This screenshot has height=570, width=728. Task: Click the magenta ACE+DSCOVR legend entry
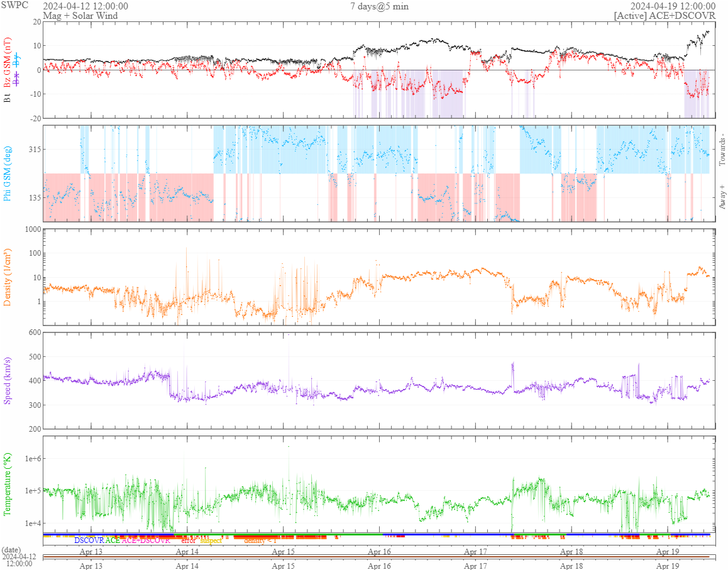tap(146, 540)
